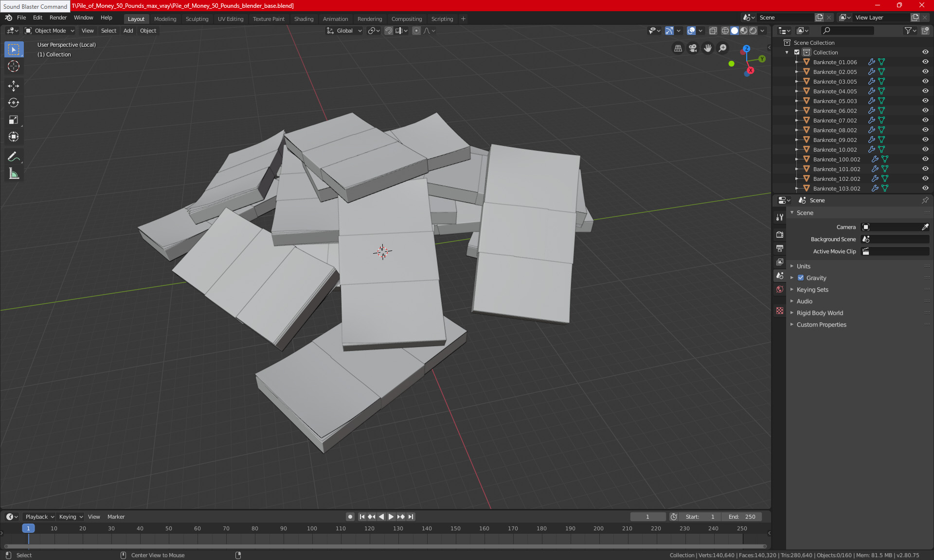
Task: Add a new workspace tab
Action: pyautogui.click(x=463, y=19)
